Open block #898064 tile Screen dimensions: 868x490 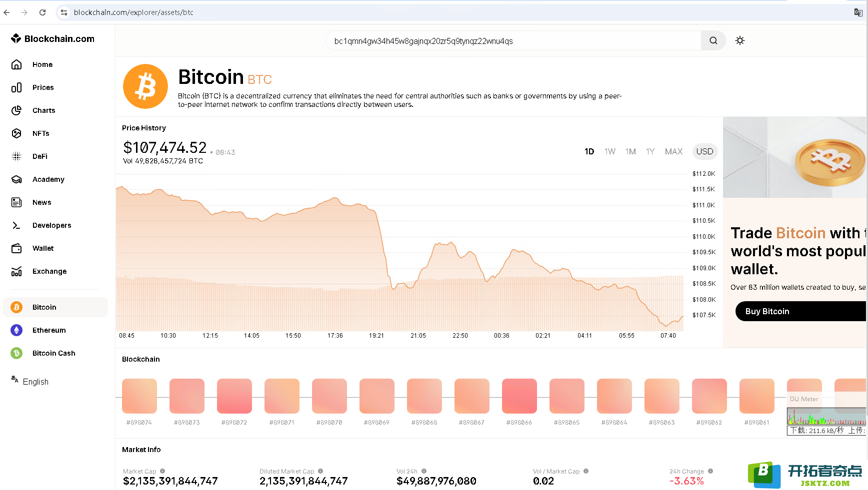[x=614, y=396]
